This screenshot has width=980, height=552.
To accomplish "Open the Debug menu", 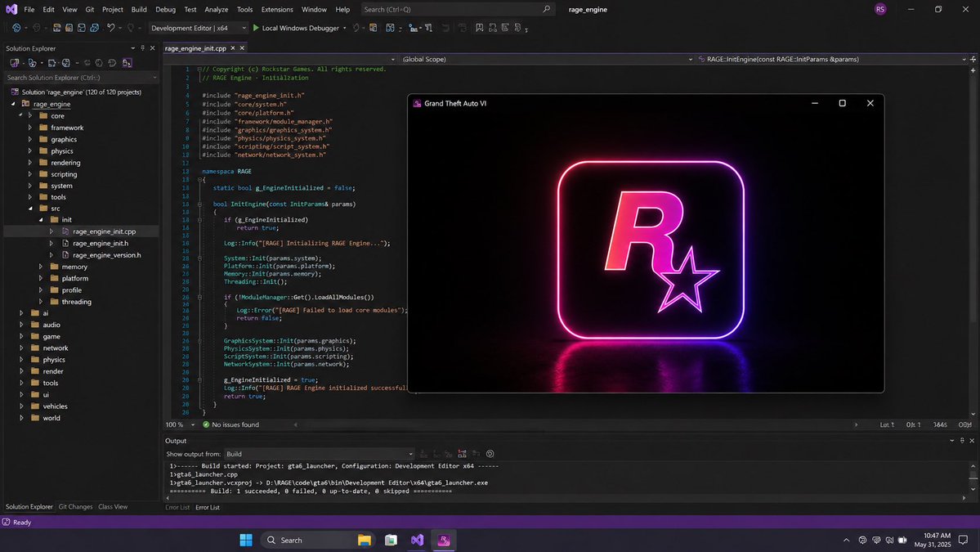I will point(166,9).
